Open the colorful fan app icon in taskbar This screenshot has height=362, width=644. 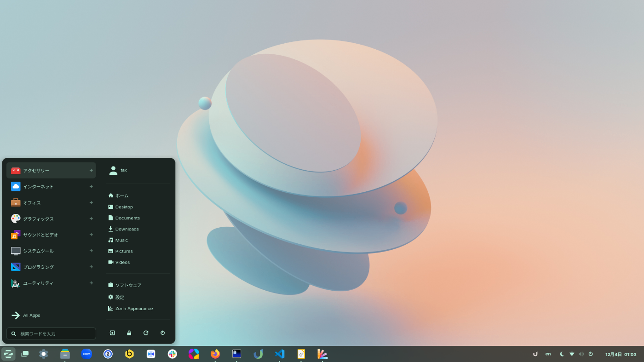click(322, 354)
